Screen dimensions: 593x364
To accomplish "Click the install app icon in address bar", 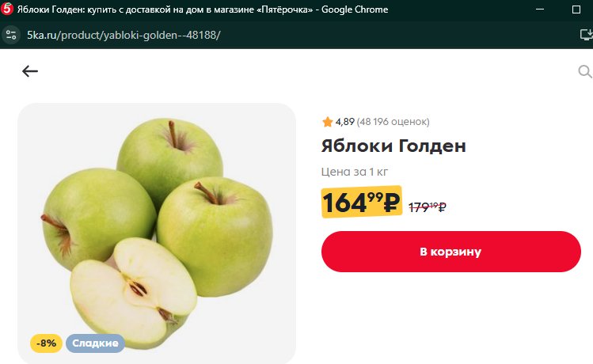I will 586,35.
